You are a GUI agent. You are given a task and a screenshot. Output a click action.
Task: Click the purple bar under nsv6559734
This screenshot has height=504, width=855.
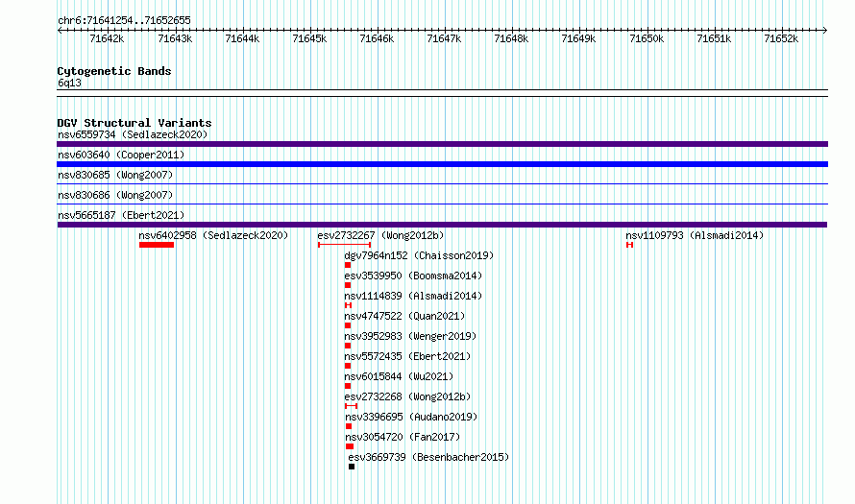442,144
